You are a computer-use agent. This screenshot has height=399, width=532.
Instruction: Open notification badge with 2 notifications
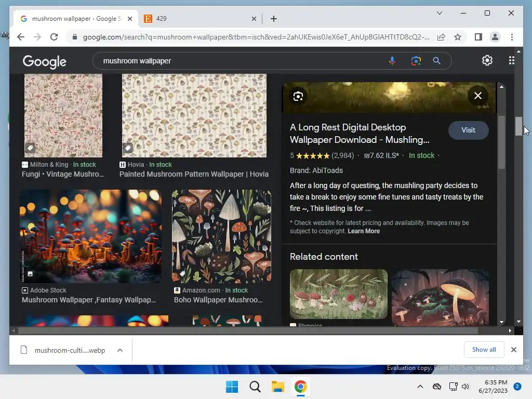(517, 387)
